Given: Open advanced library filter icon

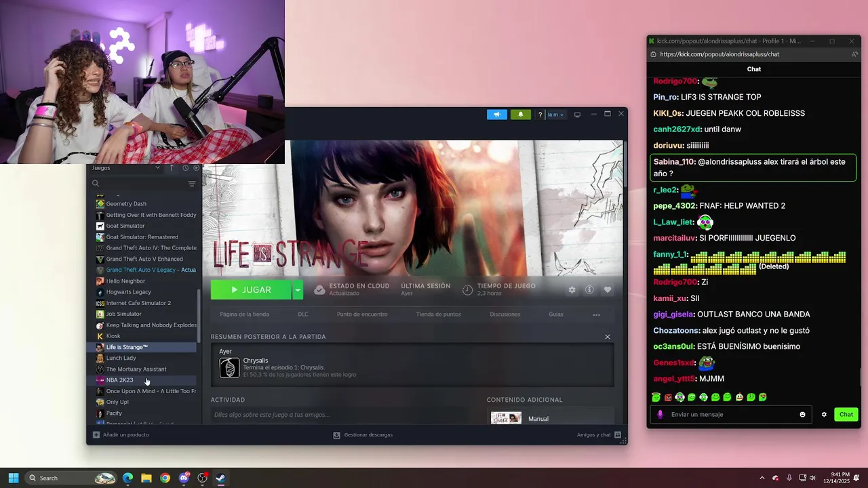Looking at the screenshot, I should 192,184.
